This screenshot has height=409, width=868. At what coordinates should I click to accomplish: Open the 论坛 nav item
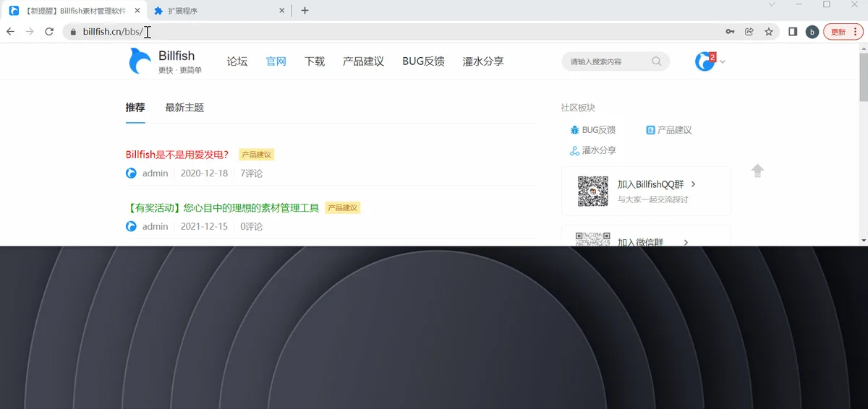coord(237,61)
